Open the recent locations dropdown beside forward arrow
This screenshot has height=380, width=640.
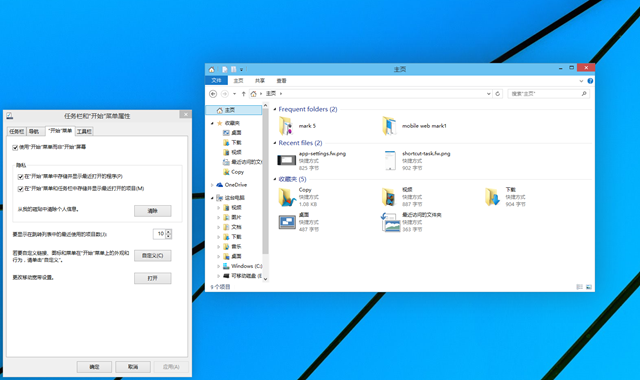point(234,94)
